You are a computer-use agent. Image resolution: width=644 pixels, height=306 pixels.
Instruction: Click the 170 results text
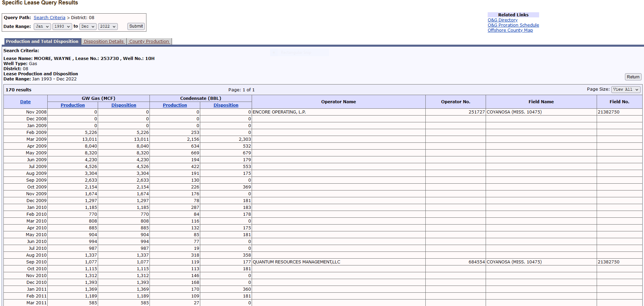pyautogui.click(x=18, y=90)
